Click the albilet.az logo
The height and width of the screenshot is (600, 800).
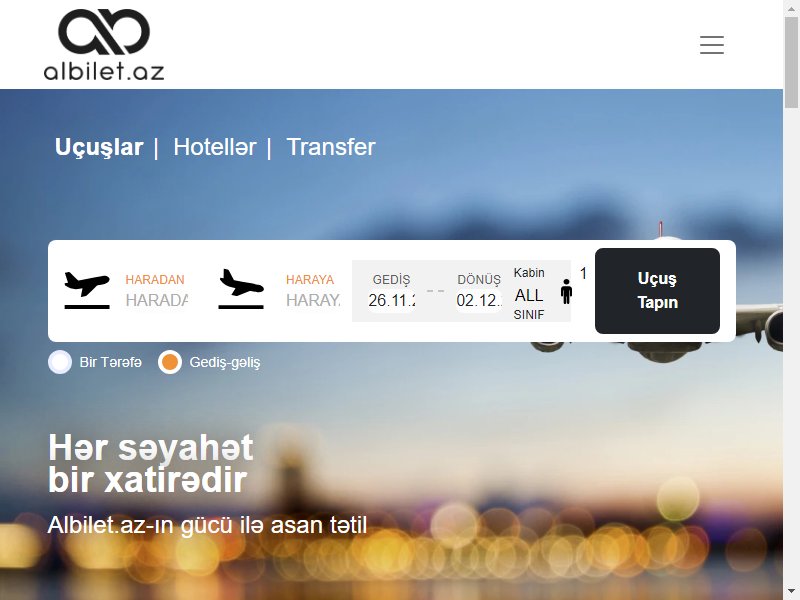pyautogui.click(x=104, y=45)
